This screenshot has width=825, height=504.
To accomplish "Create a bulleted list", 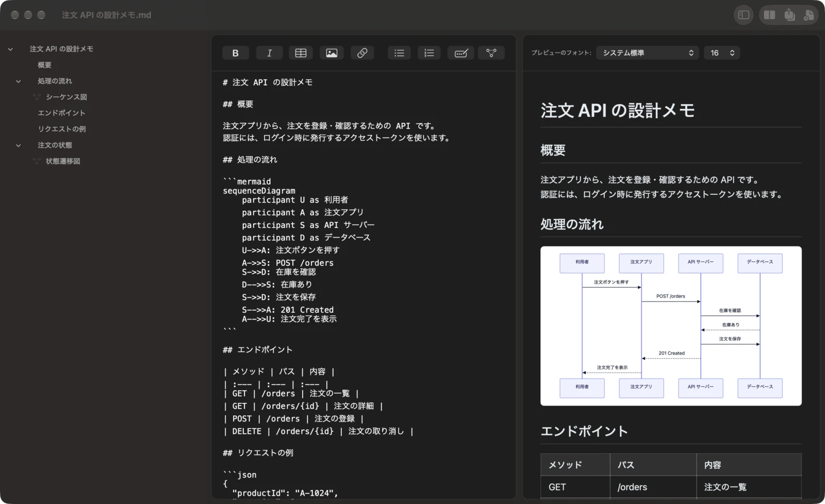I will tap(399, 53).
